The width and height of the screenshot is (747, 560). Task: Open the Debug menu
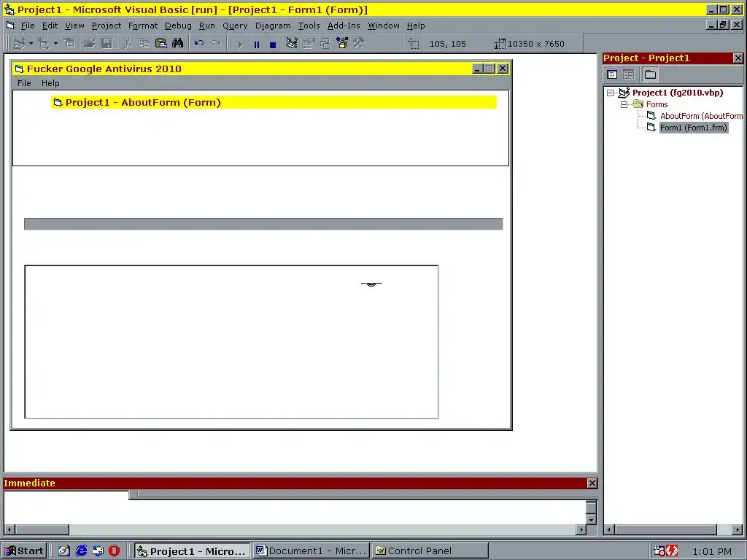coord(178,26)
